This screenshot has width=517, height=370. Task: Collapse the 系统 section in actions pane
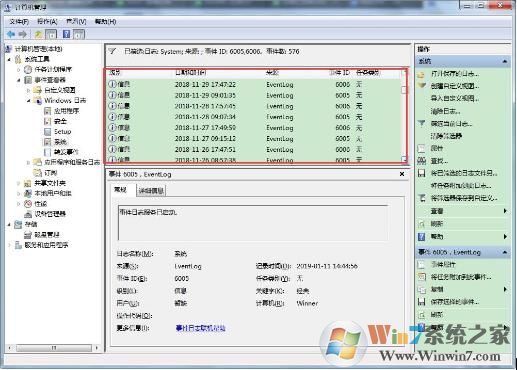[505, 61]
